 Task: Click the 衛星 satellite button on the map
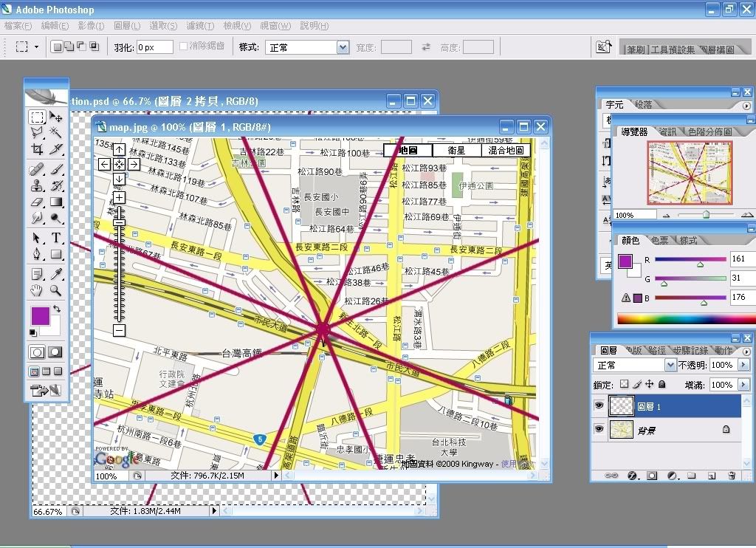pyautogui.click(x=456, y=150)
